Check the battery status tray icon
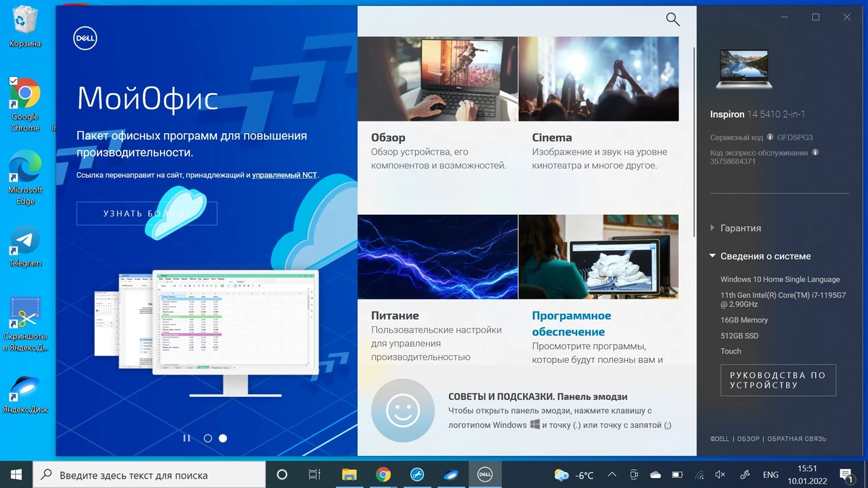The height and width of the screenshot is (488, 868). pos(677,475)
